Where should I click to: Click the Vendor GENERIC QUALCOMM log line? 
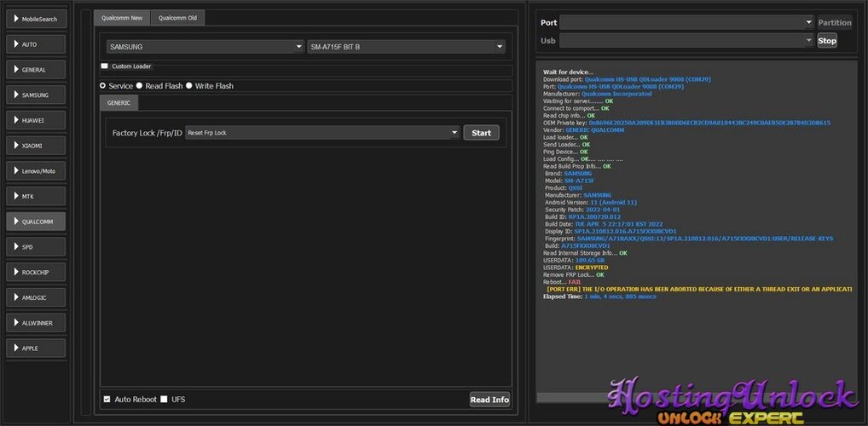583,130
